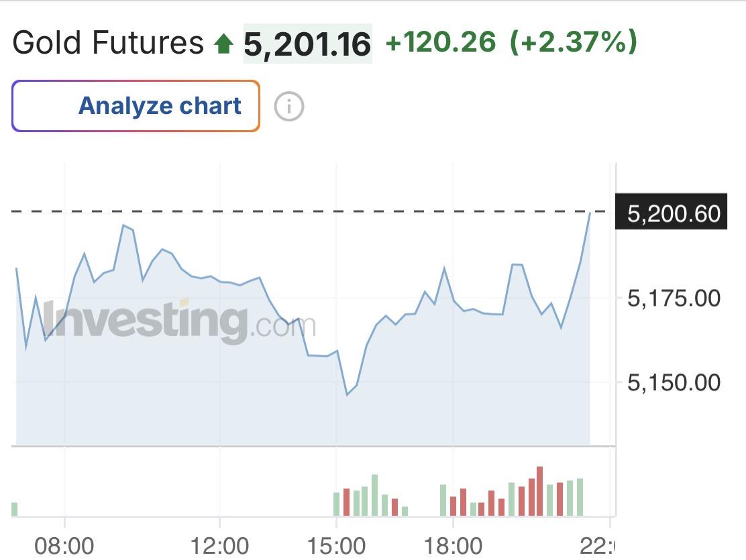746x560 pixels.
Task: Select the 08:00 time axis label
Action: point(64,546)
